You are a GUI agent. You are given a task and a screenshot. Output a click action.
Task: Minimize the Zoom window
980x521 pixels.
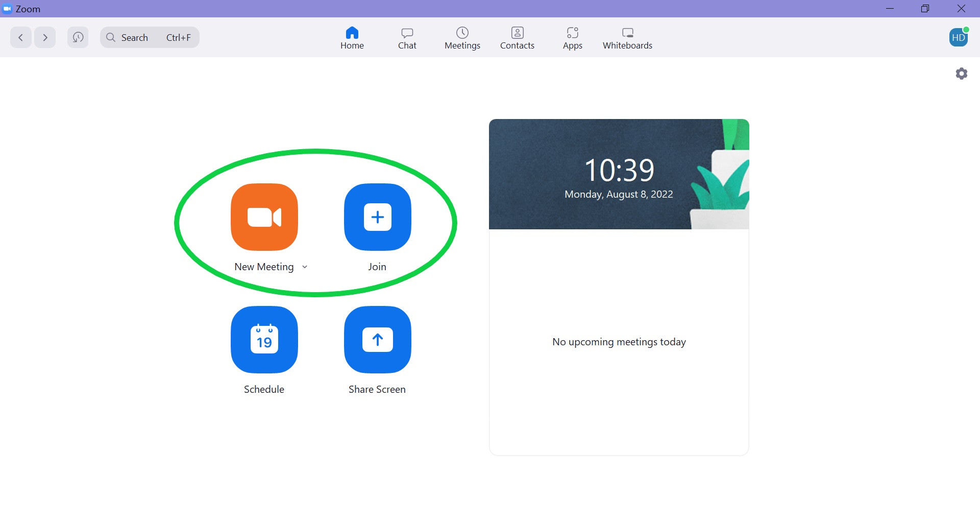[890, 9]
